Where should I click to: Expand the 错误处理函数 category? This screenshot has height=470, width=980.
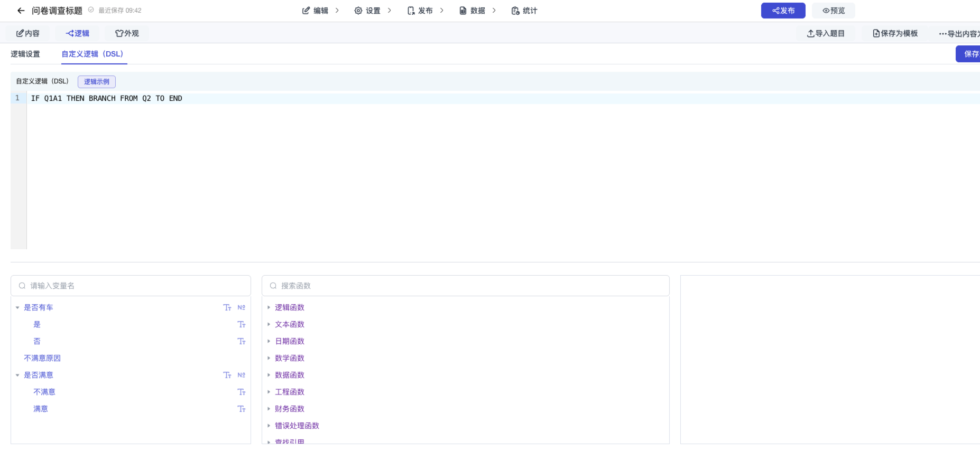pos(269,426)
